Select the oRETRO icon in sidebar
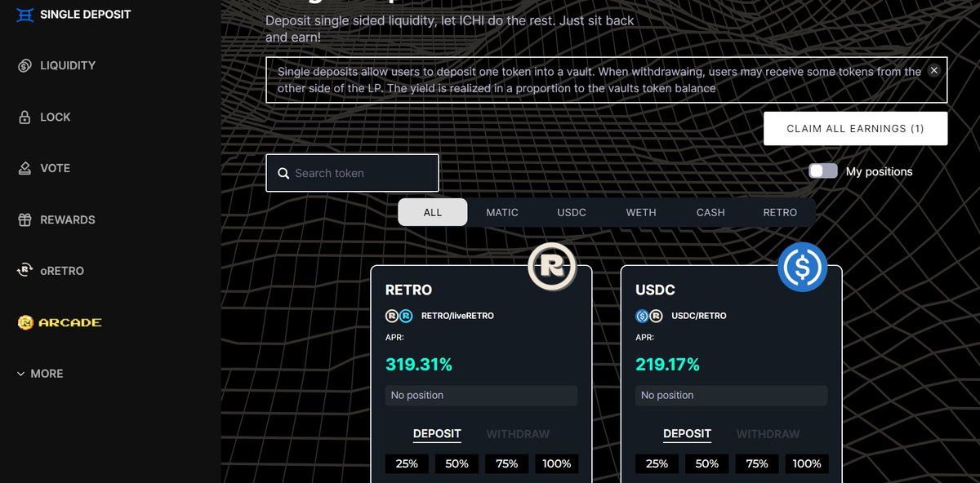 click(x=25, y=271)
